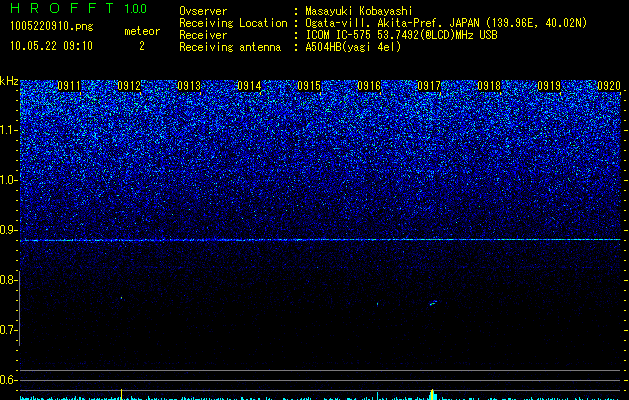Click the 0.9 kHz axis label

click(8, 230)
